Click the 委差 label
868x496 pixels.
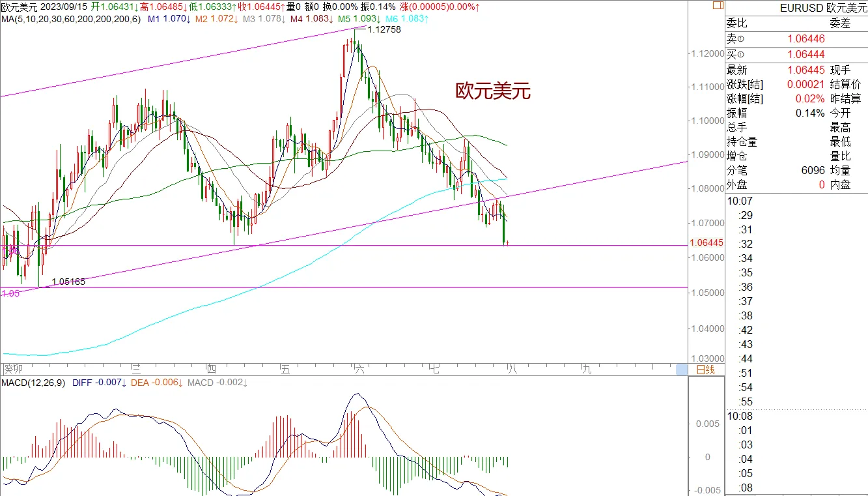pos(841,23)
